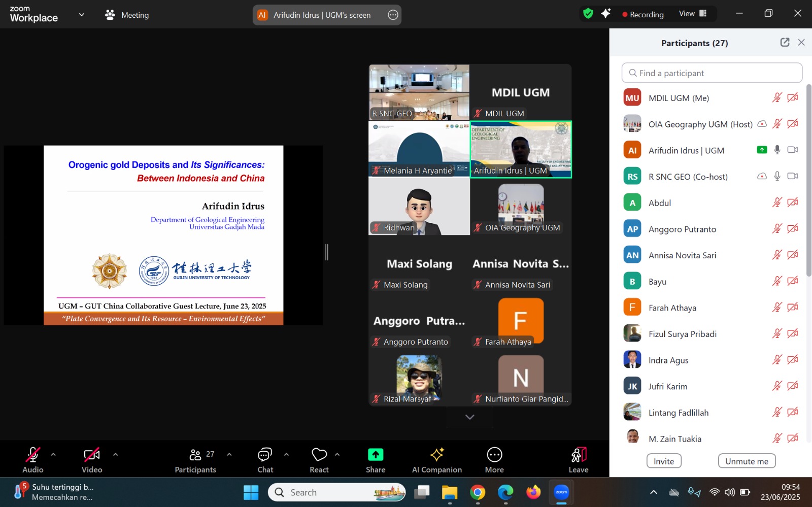Click camera icon for Arifudin Idrus row
Image resolution: width=812 pixels, height=507 pixels.
(793, 150)
